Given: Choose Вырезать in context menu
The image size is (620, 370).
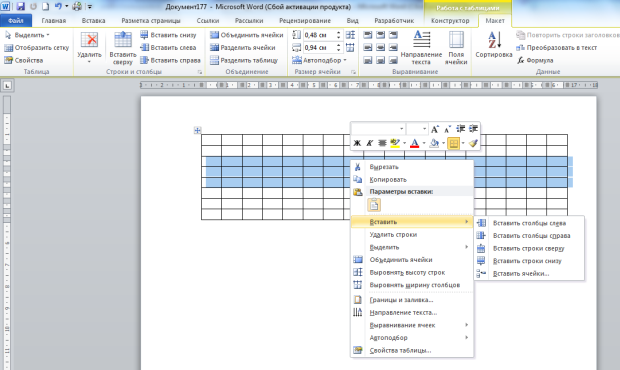Looking at the screenshot, I should pyautogui.click(x=412, y=167).
